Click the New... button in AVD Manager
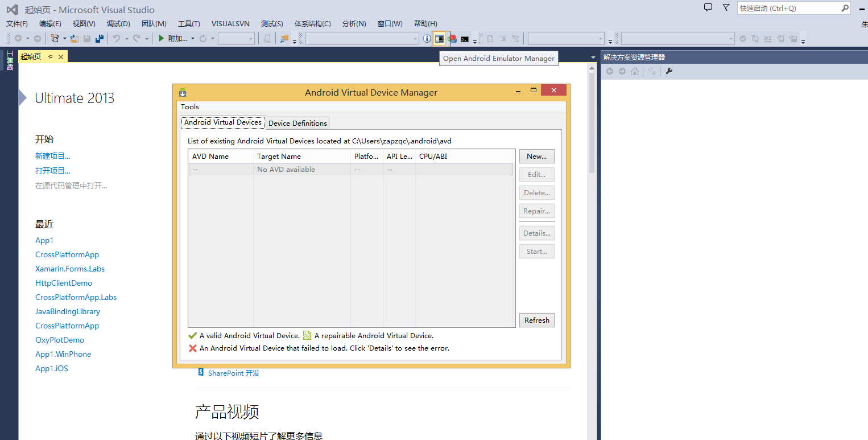 [536, 156]
